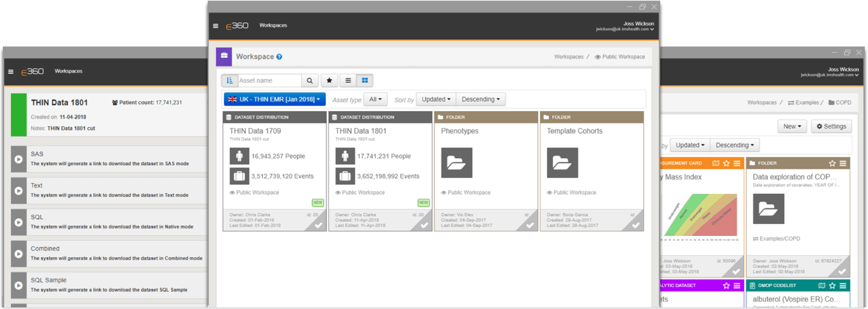Open the Data exploration of COPD folder icon
This screenshot has height=309, width=868.
(x=769, y=209)
